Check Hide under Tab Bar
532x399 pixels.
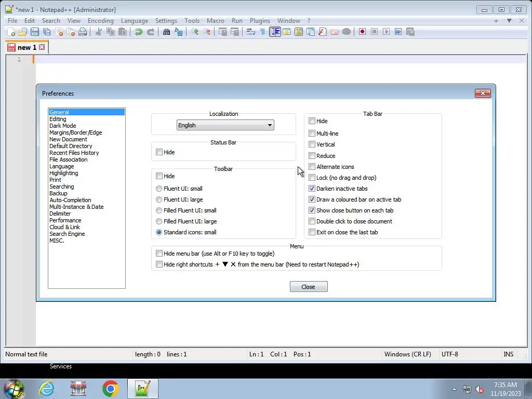312,121
